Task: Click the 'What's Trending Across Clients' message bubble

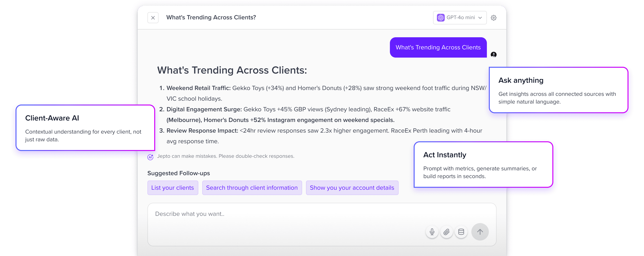Action: [438, 47]
